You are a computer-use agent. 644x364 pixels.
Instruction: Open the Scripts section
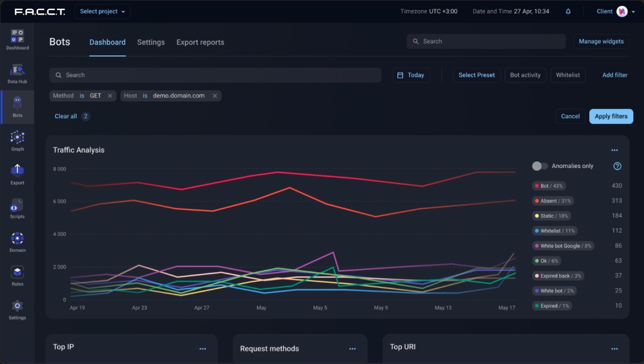click(17, 208)
